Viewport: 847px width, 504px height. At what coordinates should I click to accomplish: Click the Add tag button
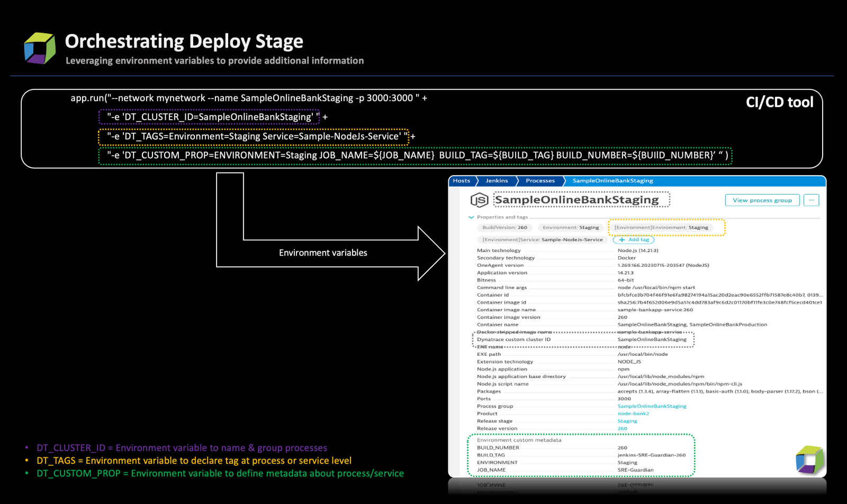point(633,239)
